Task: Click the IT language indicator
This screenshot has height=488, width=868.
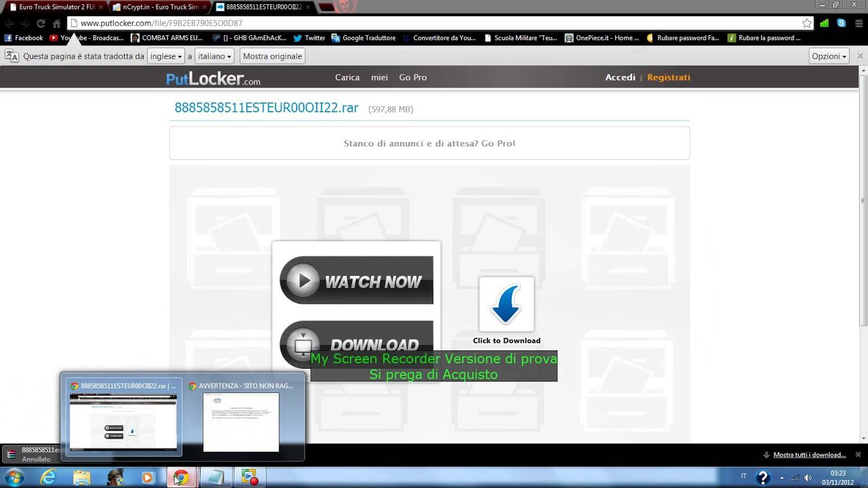Action: click(x=744, y=476)
